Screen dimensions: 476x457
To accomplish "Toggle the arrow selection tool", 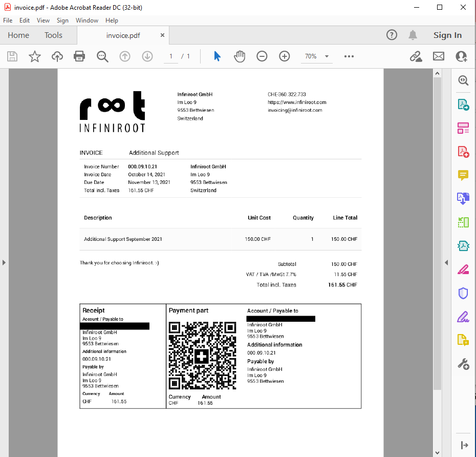I will [x=217, y=56].
